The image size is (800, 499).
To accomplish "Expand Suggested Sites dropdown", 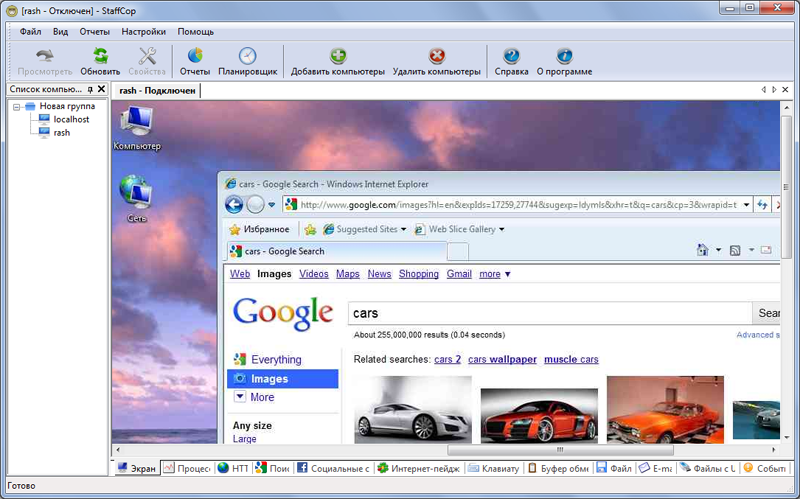I will pos(404,230).
